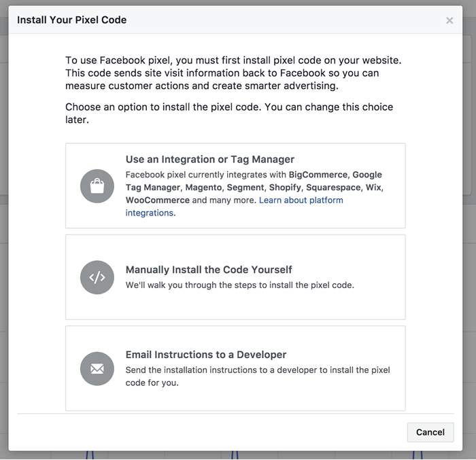476x460 pixels.
Task: Click the walk-through steps description under manual install
Action: pyautogui.click(x=239, y=285)
